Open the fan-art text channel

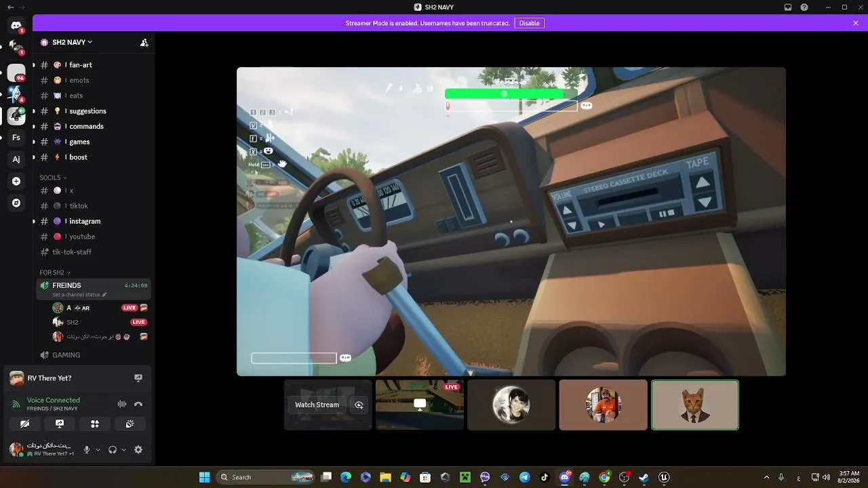[94, 65]
